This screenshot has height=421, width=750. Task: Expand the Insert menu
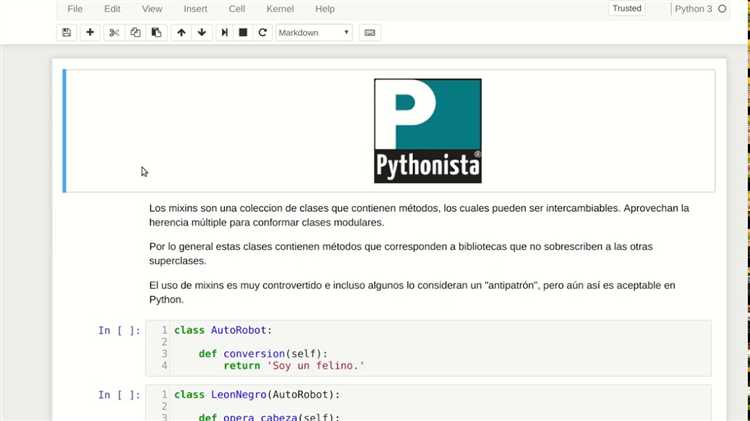coord(196,9)
